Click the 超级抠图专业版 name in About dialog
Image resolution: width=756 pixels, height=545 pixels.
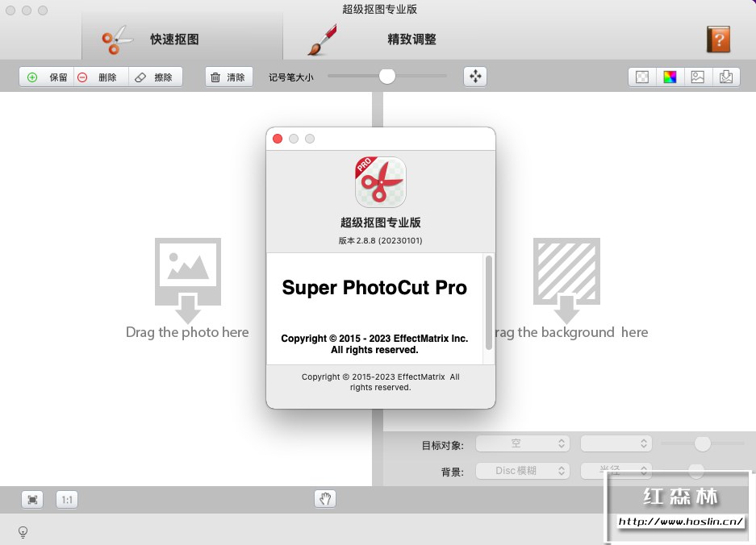tap(380, 223)
